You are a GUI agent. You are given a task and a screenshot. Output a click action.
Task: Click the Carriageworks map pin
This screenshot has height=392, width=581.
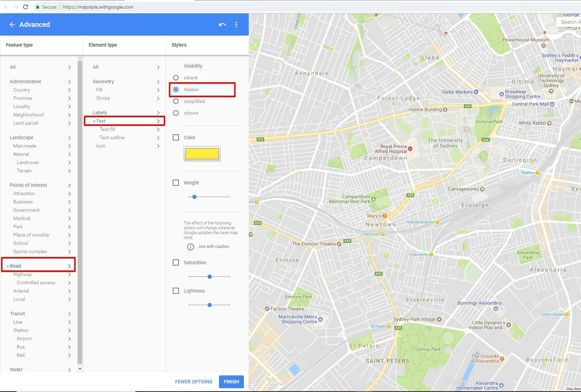[482, 189]
